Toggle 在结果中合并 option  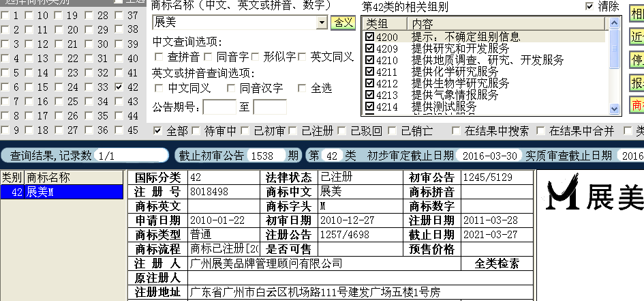point(541,131)
